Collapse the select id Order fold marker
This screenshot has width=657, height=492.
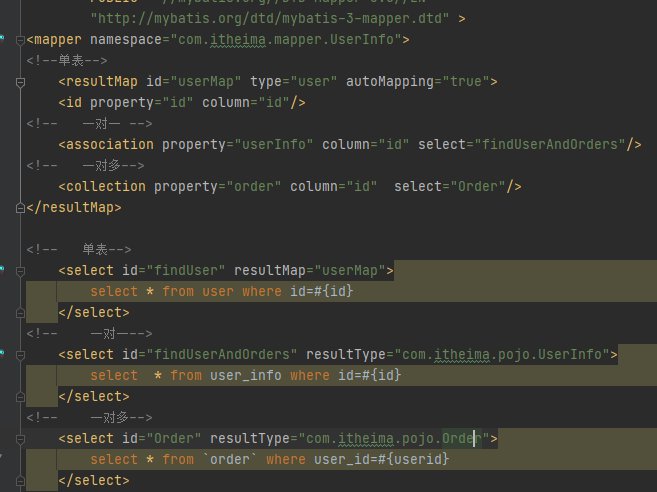coord(20,439)
